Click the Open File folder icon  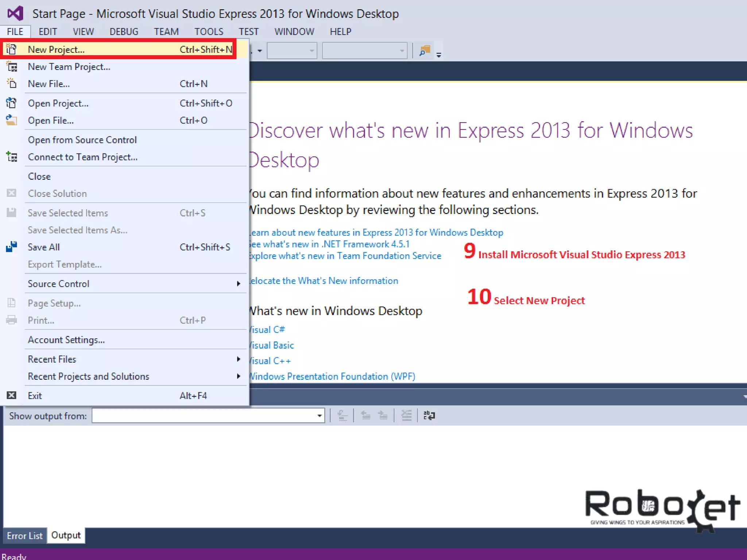pos(11,120)
